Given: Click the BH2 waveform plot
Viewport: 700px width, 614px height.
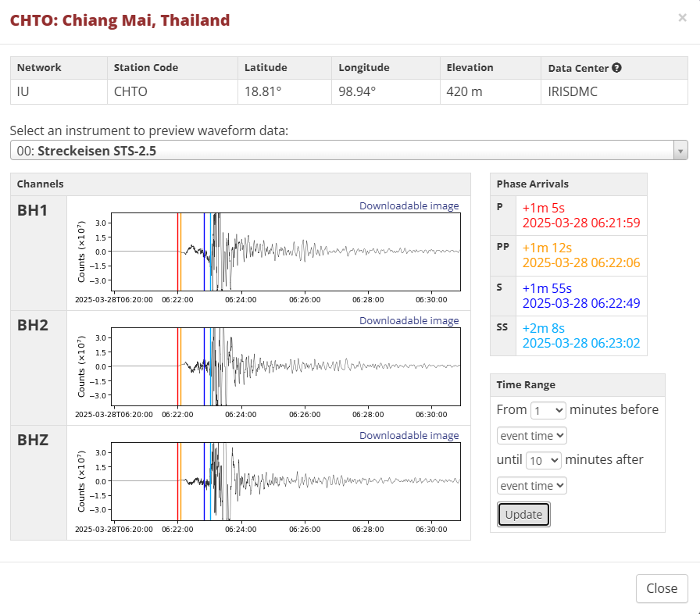Looking at the screenshot, I should [286, 366].
